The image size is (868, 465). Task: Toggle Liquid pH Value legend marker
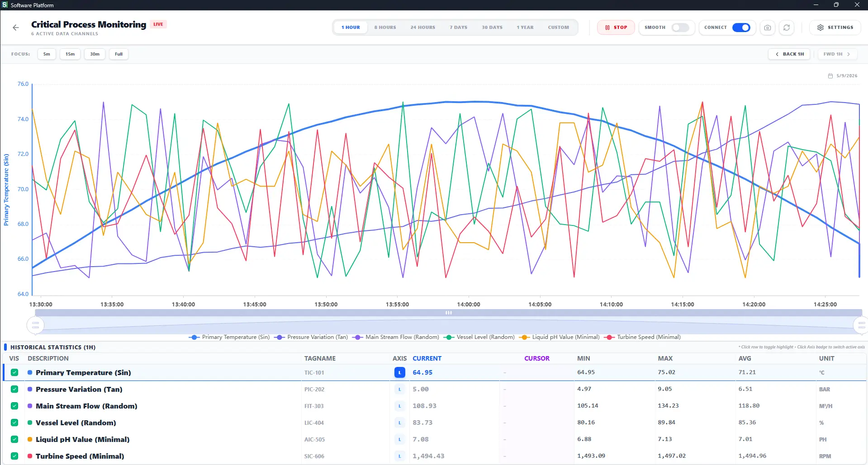click(x=524, y=337)
